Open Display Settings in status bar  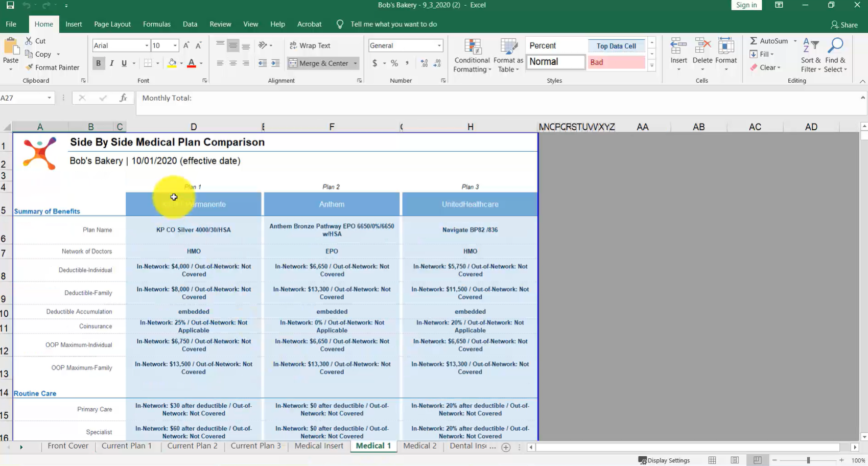point(664,460)
